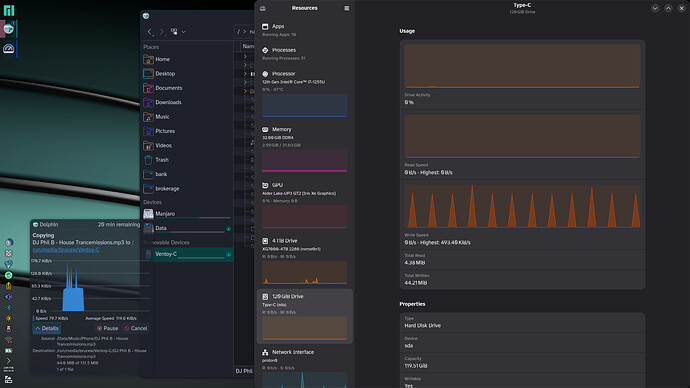Open the Resources hamburger menu

coord(347,8)
